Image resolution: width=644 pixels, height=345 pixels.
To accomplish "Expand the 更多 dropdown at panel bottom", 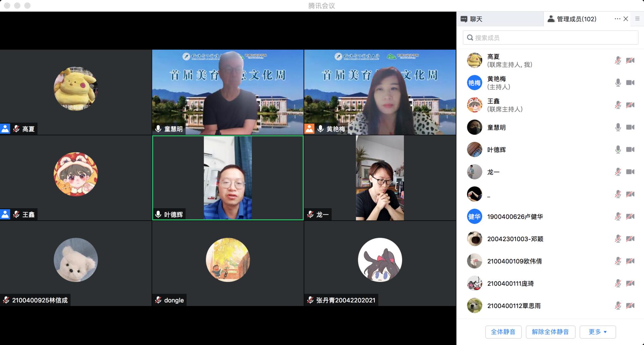I will (597, 332).
